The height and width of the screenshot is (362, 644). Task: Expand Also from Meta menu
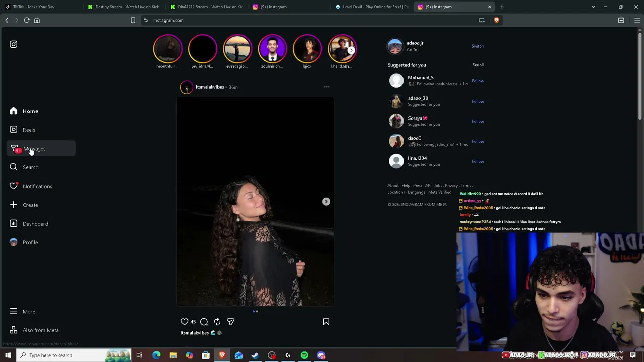pos(40,330)
